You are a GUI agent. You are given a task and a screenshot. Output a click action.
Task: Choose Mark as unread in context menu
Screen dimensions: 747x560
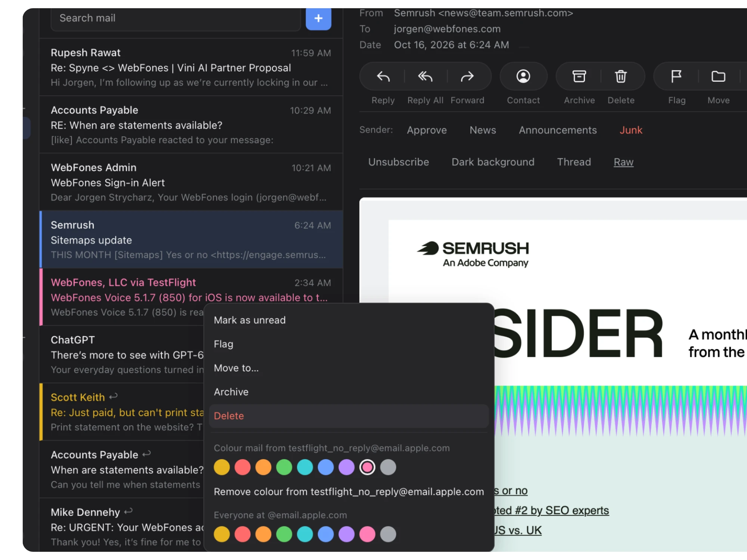point(349,320)
